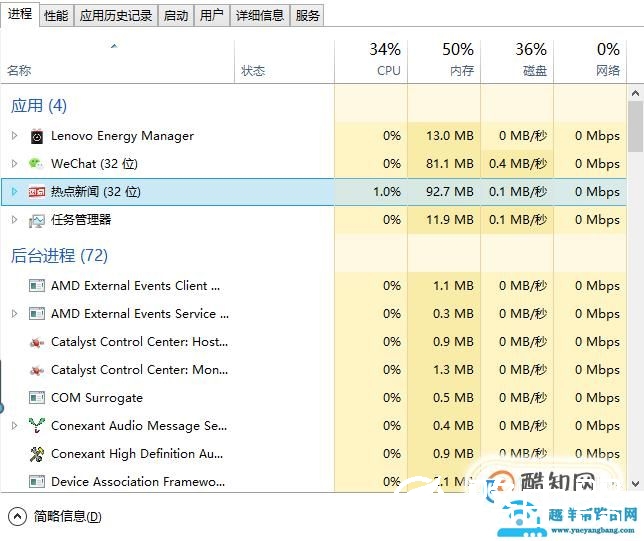644x541 pixels.
Task: Expand the 热点新闻 (32 位) row
Action: pyautogui.click(x=14, y=191)
